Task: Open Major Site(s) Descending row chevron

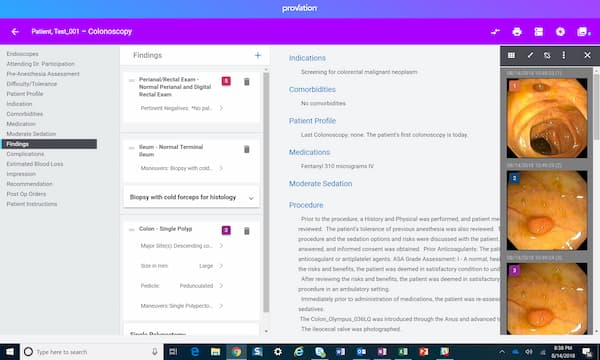Action: (221, 246)
